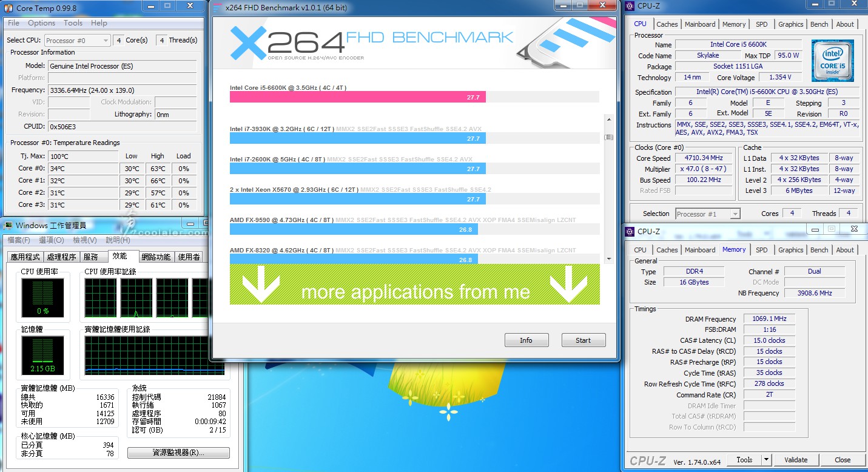Switch to Bench tab in top CPU-Z window
The height and width of the screenshot is (472, 868).
click(819, 24)
